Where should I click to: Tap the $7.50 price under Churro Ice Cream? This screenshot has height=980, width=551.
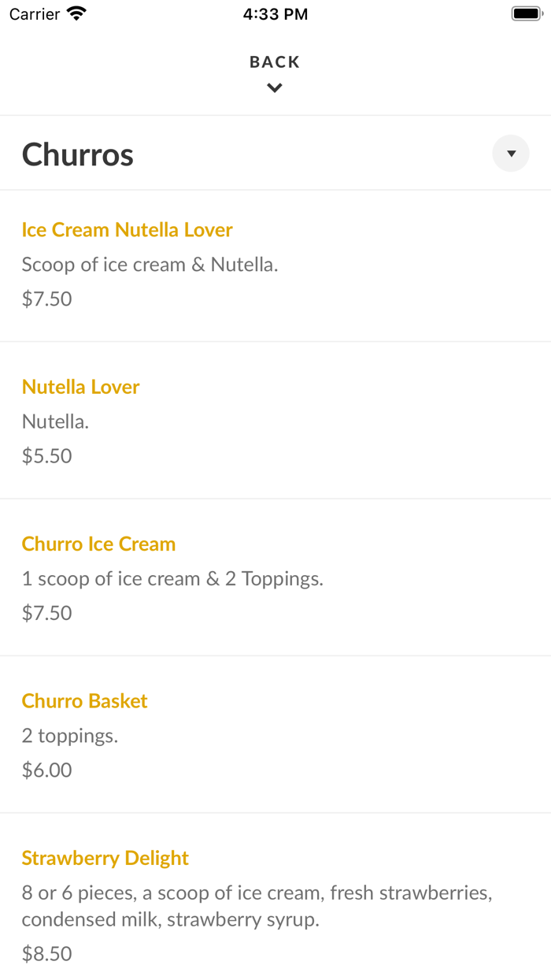[46, 612]
